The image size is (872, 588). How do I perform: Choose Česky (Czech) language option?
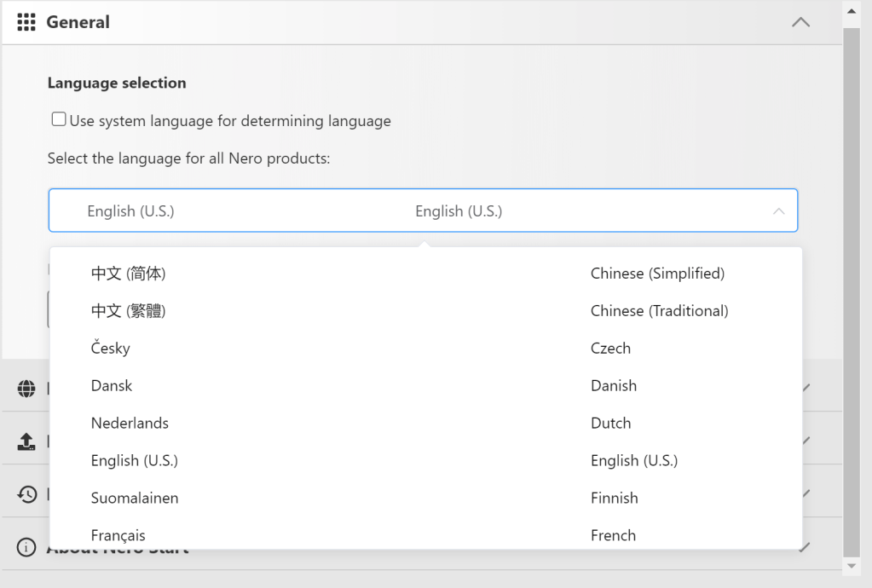coord(425,349)
